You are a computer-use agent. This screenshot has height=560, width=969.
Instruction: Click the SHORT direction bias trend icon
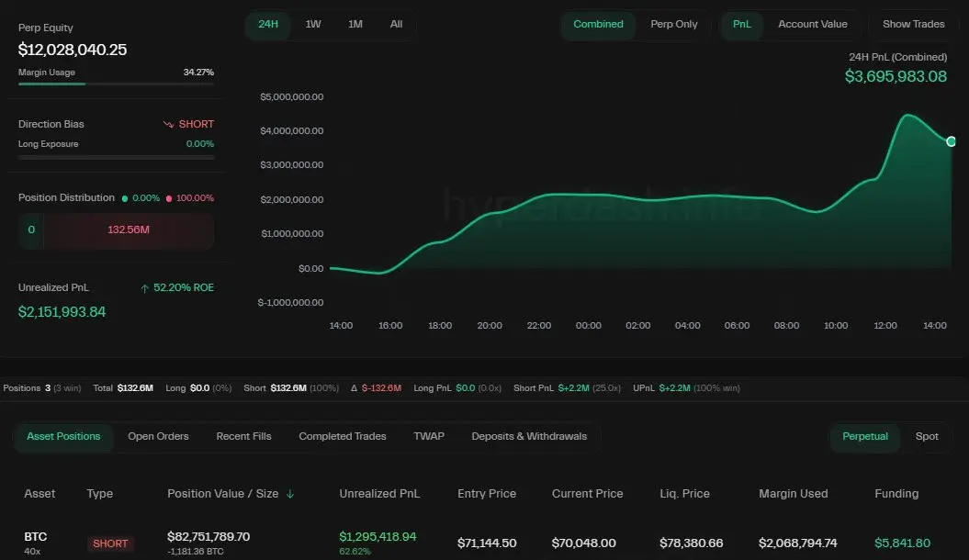(x=168, y=124)
